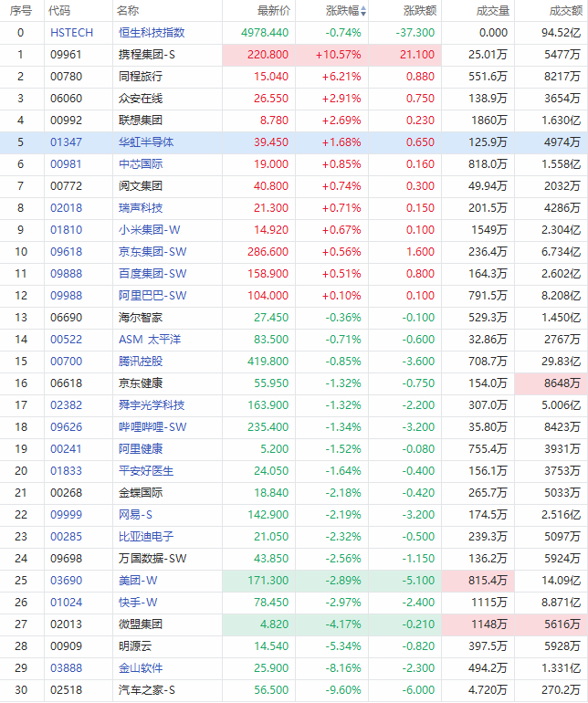This screenshot has width=588, height=703.
Task: Open stock code 09988 link
Action: click(66, 296)
